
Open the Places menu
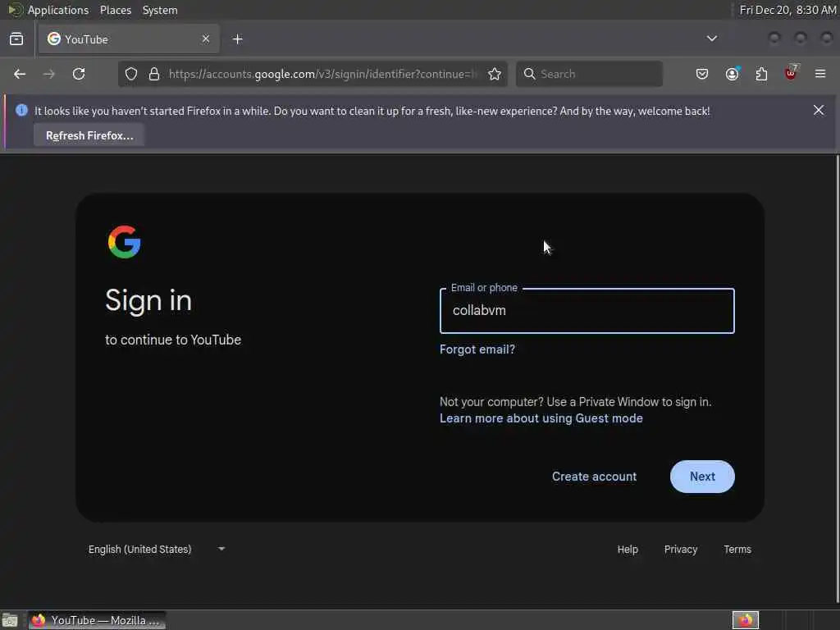(x=116, y=10)
